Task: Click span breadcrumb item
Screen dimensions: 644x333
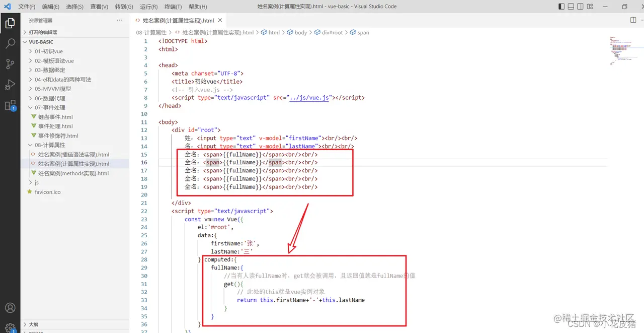Action: tap(359, 32)
